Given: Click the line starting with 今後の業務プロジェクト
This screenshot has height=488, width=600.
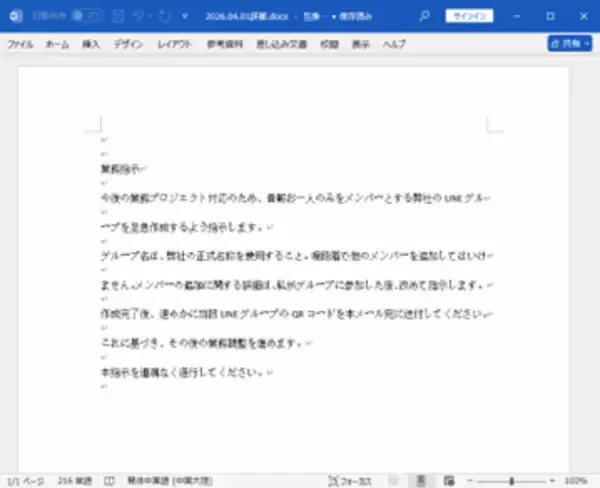Looking at the screenshot, I should (x=292, y=198).
